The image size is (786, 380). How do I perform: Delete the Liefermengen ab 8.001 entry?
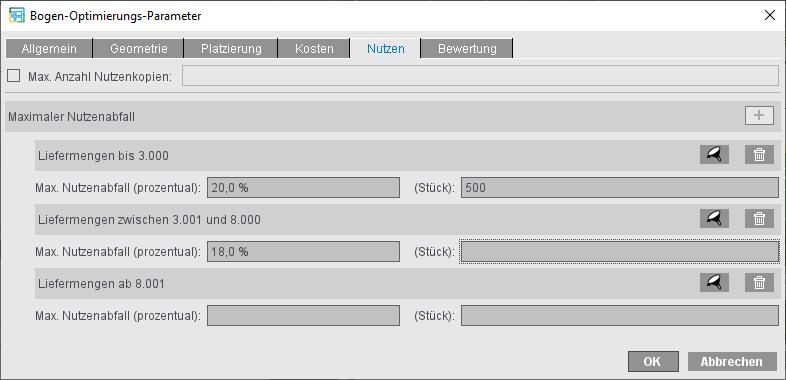coord(759,283)
